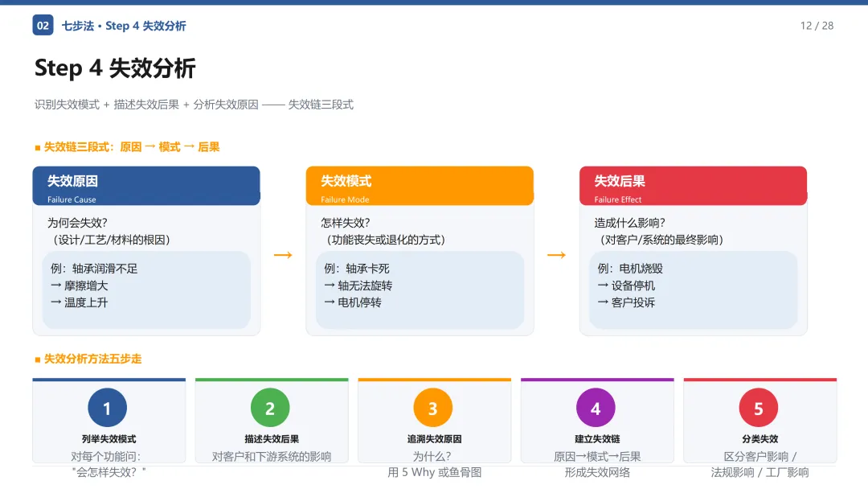Click the text '形成失效网络'

[597, 472]
